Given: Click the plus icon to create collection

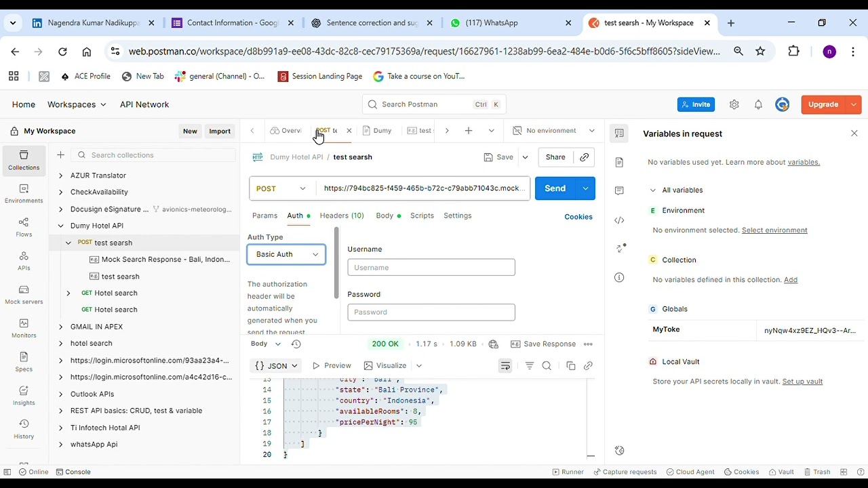Looking at the screenshot, I should coord(60,155).
